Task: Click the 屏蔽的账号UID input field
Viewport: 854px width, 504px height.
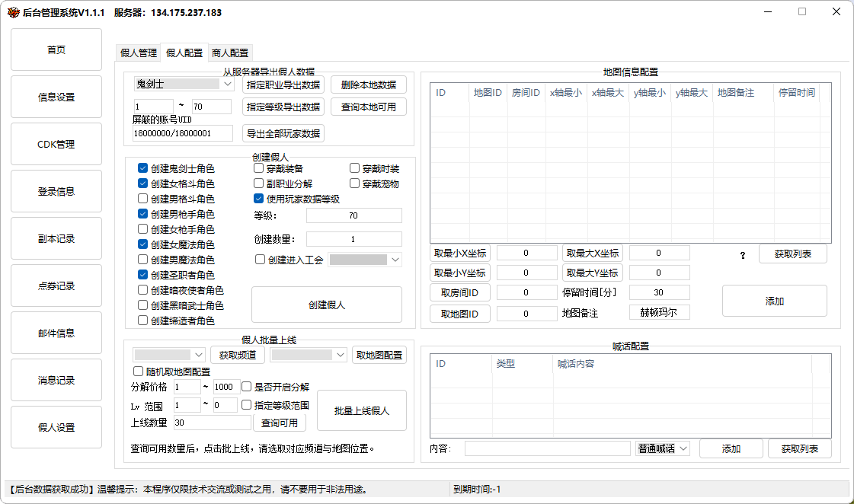Action: pos(183,133)
